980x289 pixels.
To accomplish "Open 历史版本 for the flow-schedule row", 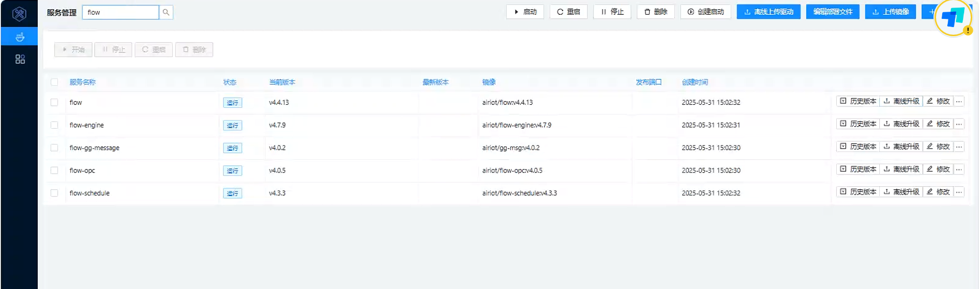I will 858,192.
